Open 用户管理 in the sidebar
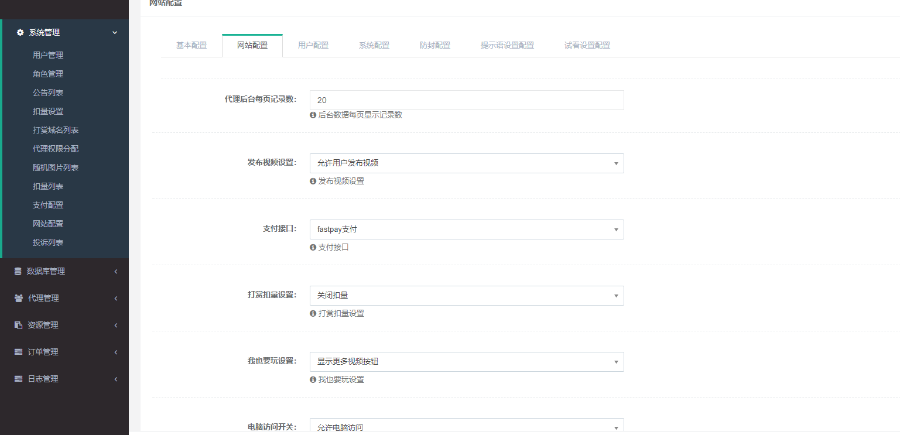Viewport: 900px width, 435px height. (x=48, y=56)
